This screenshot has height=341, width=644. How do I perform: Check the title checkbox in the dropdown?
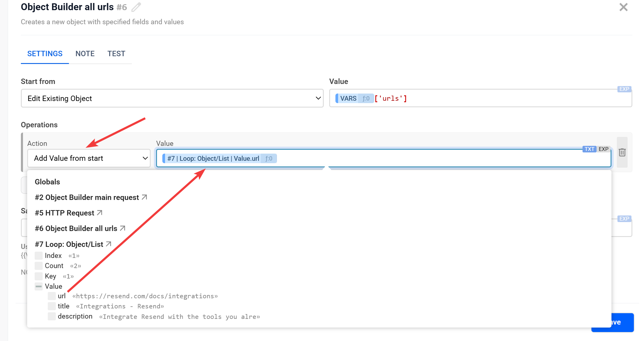coord(52,306)
